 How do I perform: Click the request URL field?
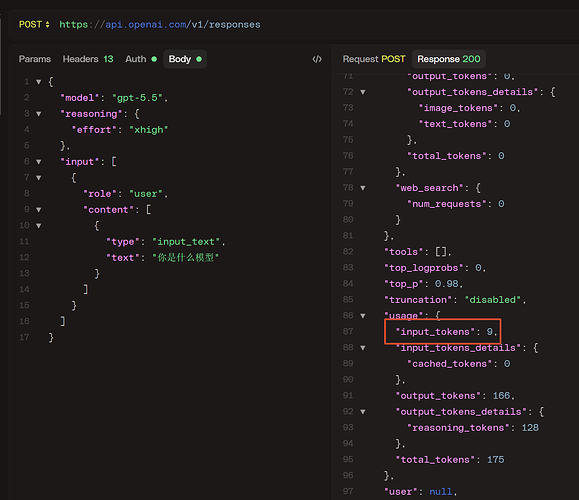point(160,24)
